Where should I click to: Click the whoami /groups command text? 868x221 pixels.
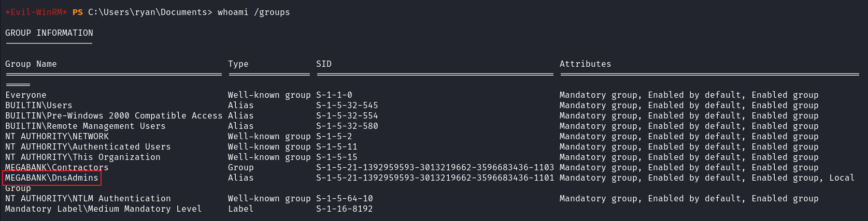[x=254, y=12]
